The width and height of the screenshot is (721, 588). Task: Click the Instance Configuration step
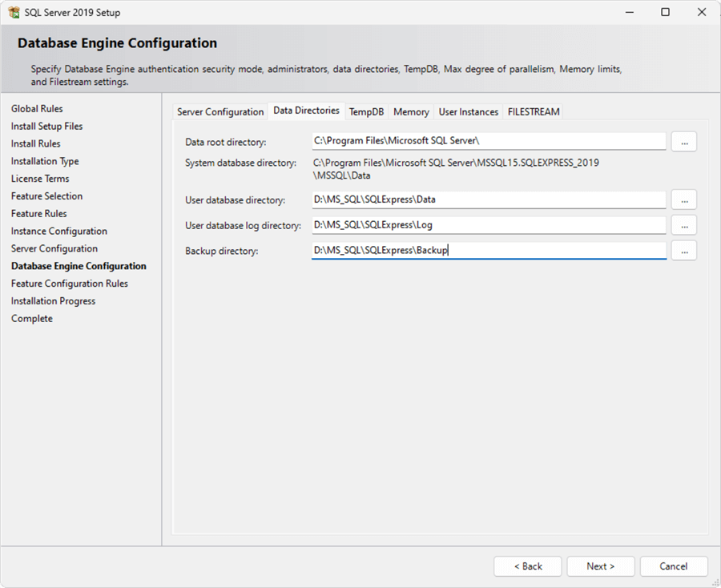point(58,232)
